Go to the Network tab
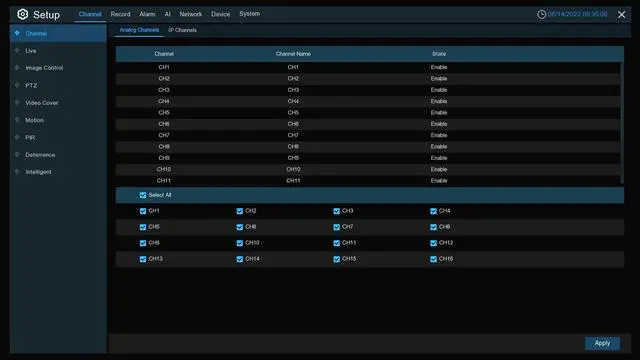Image resolution: width=640 pixels, height=360 pixels. pos(191,14)
